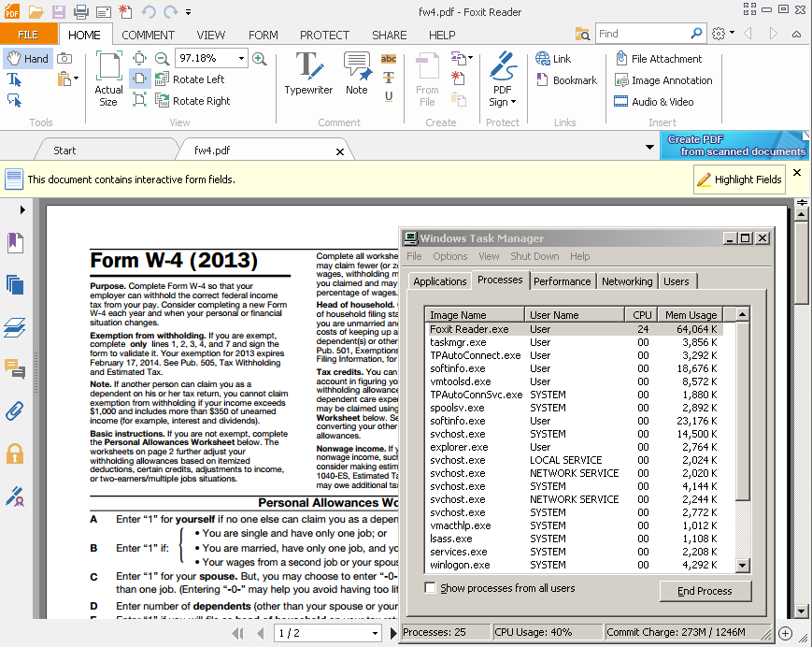This screenshot has height=647, width=812.
Task: Switch to Task Manager Networking tab
Action: tap(627, 281)
